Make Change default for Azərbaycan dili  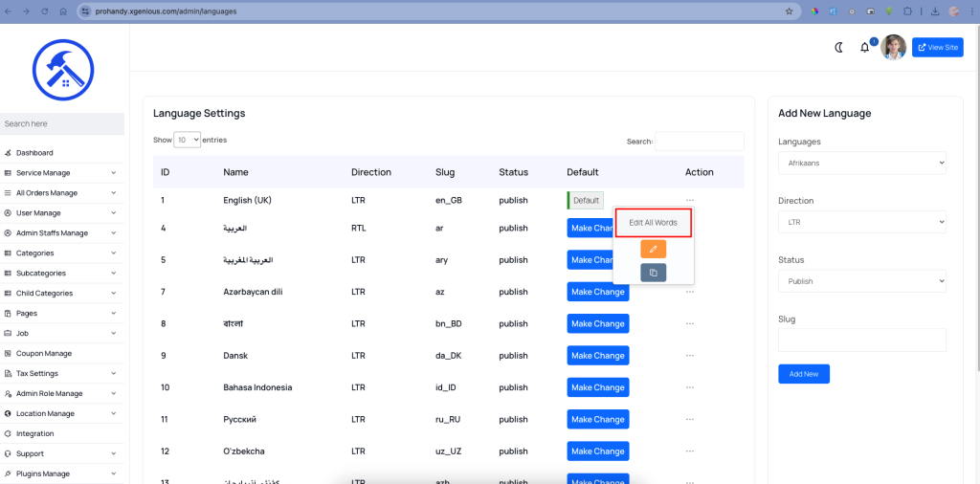[x=597, y=292]
